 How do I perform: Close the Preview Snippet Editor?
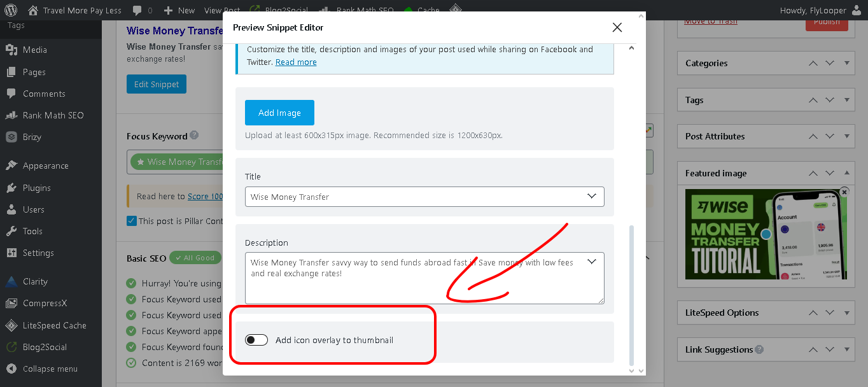click(617, 27)
